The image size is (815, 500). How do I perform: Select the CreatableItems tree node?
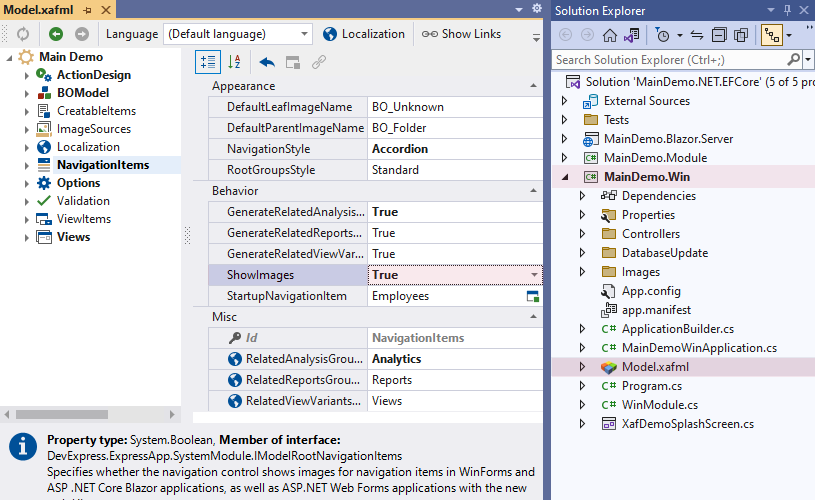pyautogui.click(x=96, y=111)
